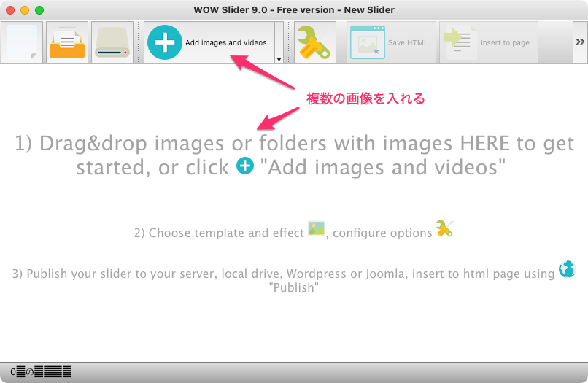Expand the dropdown arrow beside Add images and videos
588x383 pixels.
click(279, 58)
